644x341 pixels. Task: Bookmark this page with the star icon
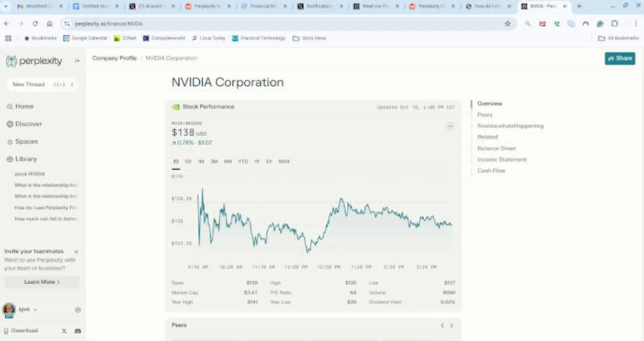point(507,23)
